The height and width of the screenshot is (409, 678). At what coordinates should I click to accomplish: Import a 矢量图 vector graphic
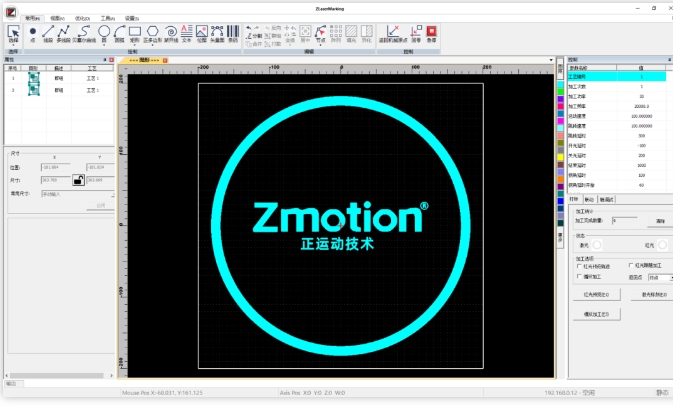[217, 34]
